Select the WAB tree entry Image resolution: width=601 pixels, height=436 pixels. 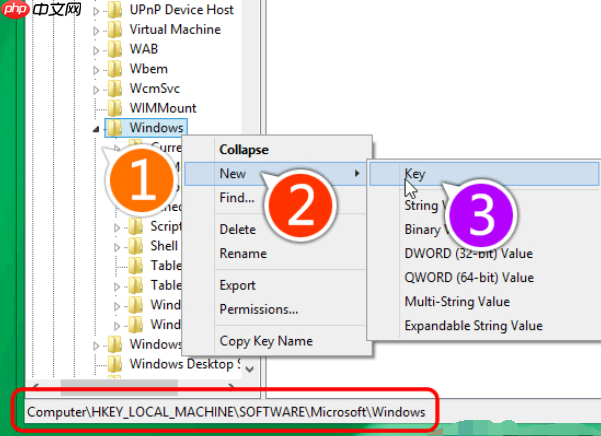144,49
